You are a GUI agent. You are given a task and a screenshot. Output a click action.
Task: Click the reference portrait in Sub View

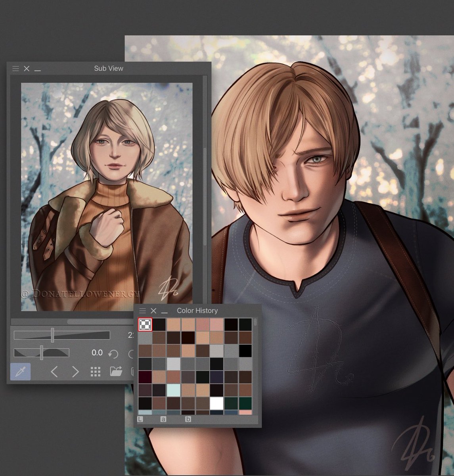coord(107,197)
